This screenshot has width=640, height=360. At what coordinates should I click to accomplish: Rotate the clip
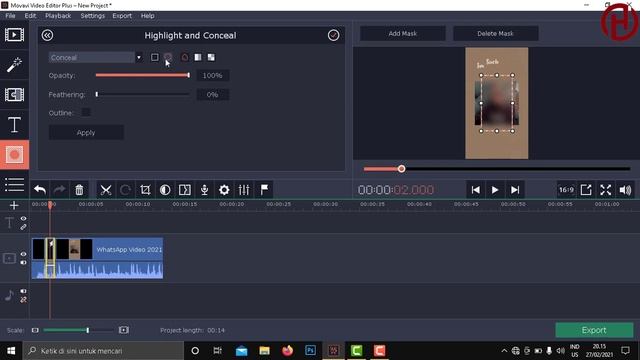click(x=125, y=190)
